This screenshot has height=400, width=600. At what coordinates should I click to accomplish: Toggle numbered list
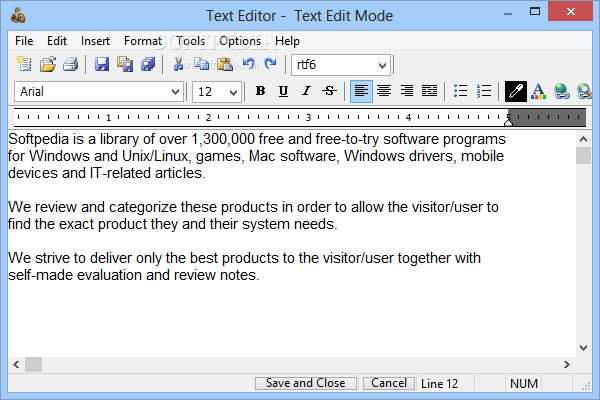tap(484, 91)
